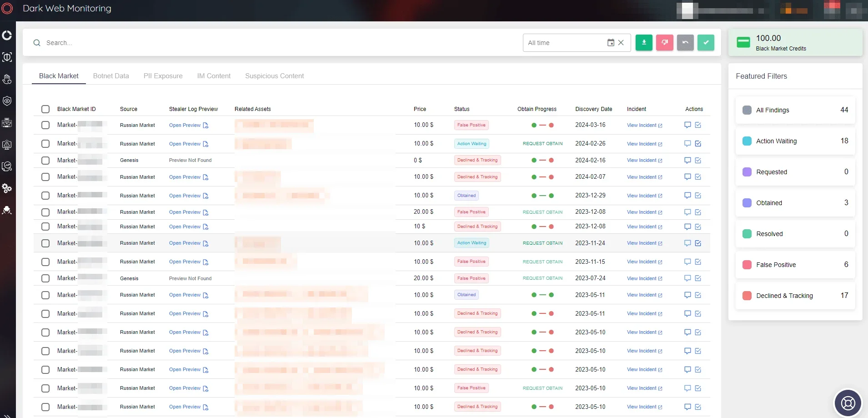
Task: Click the pink thumbs-down false positive button
Action: click(x=665, y=43)
